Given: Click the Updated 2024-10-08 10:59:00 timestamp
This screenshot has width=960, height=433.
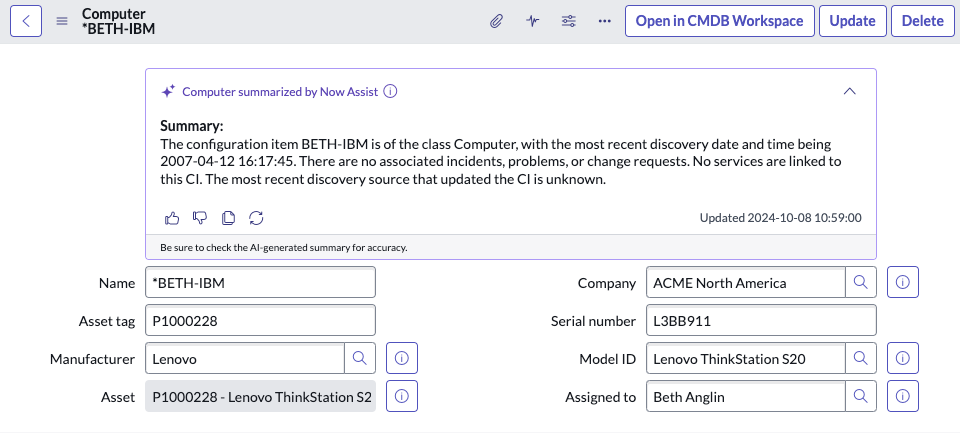Looking at the screenshot, I should click(781, 217).
